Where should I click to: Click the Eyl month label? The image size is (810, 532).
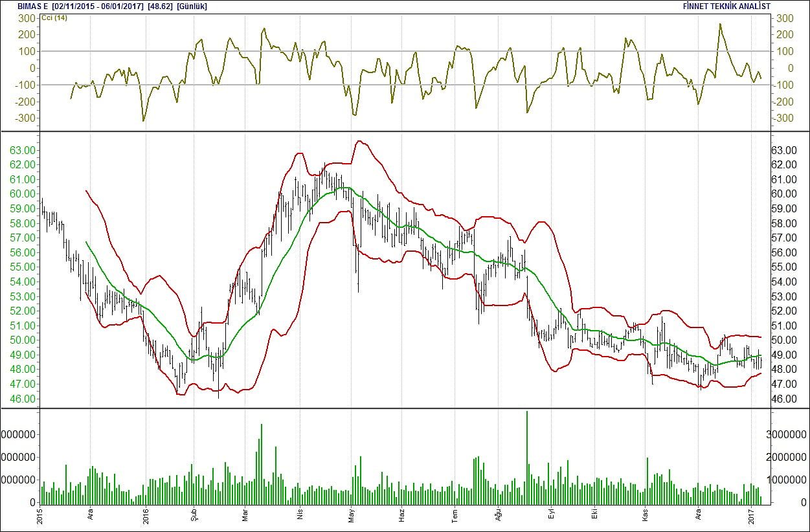tap(552, 516)
